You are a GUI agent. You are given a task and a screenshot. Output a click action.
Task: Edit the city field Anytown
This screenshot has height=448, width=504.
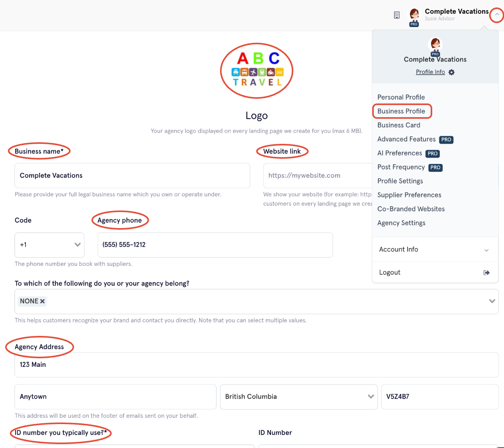coord(115,397)
